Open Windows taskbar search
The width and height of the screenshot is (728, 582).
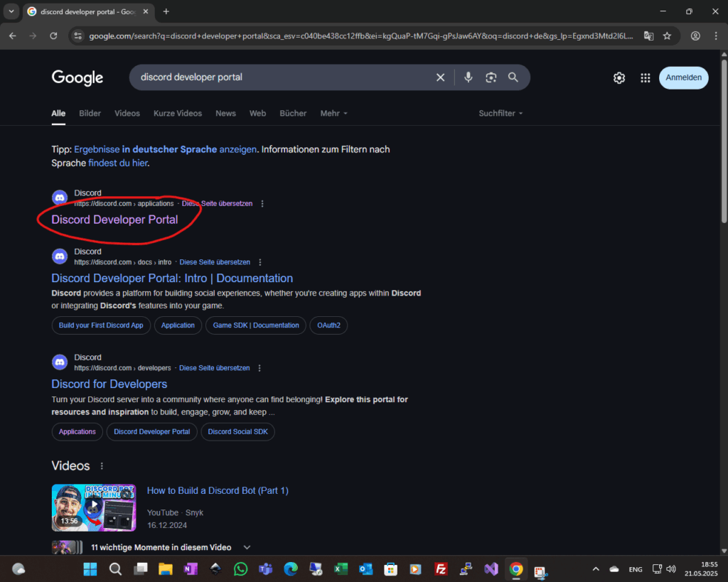pos(115,569)
